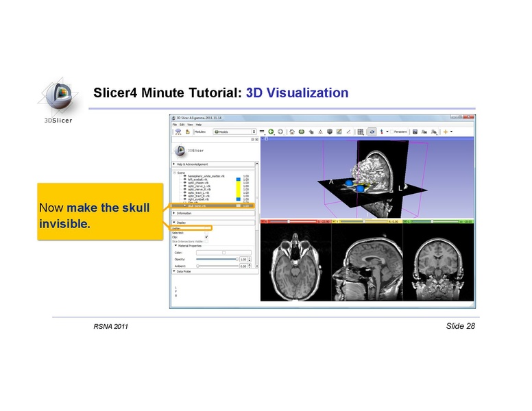This screenshot has height=411, width=532.
Task: Toggle eye icon of optic_chiasm.vtk
Action: pos(184,183)
